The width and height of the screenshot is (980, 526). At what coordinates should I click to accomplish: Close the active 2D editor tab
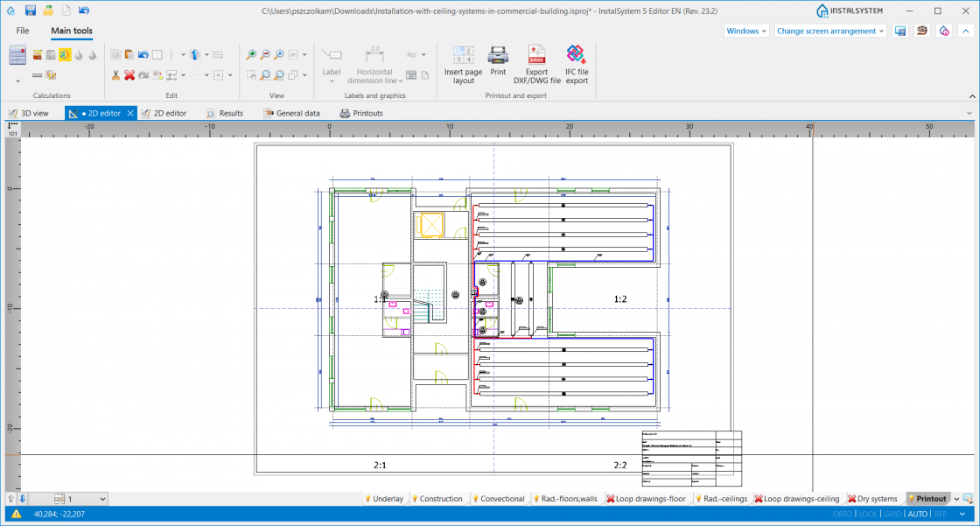[x=130, y=113]
